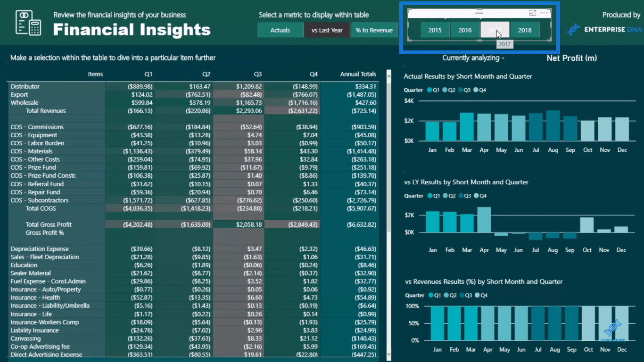Select COS - Repair Fund row

[x=193, y=192]
